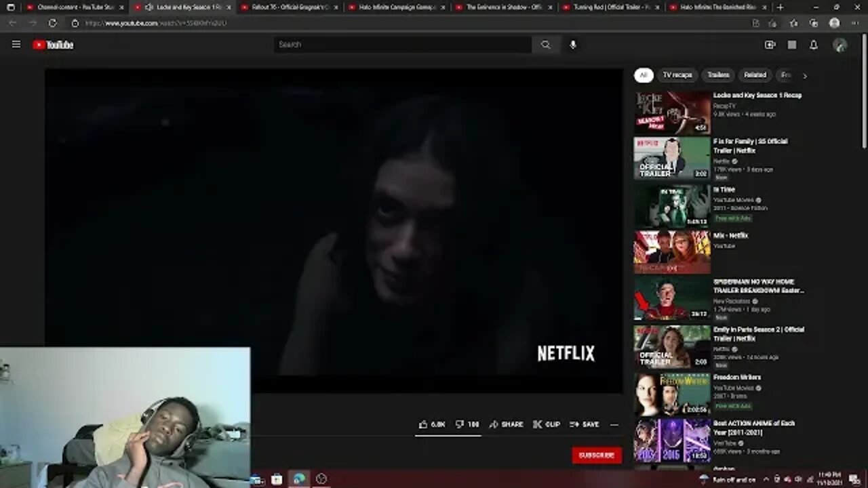The image size is (868, 488).
Task: Click inside the YouTube search field
Action: pyautogui.click(x=403, y=45)
